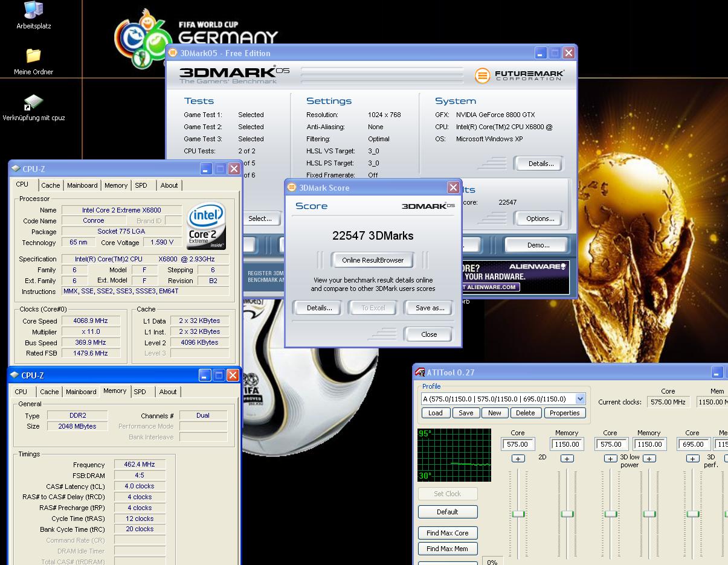Click the 3D perf Core 695.00 field
Viewport: 728px width, 565px height.
pos(693,444)
